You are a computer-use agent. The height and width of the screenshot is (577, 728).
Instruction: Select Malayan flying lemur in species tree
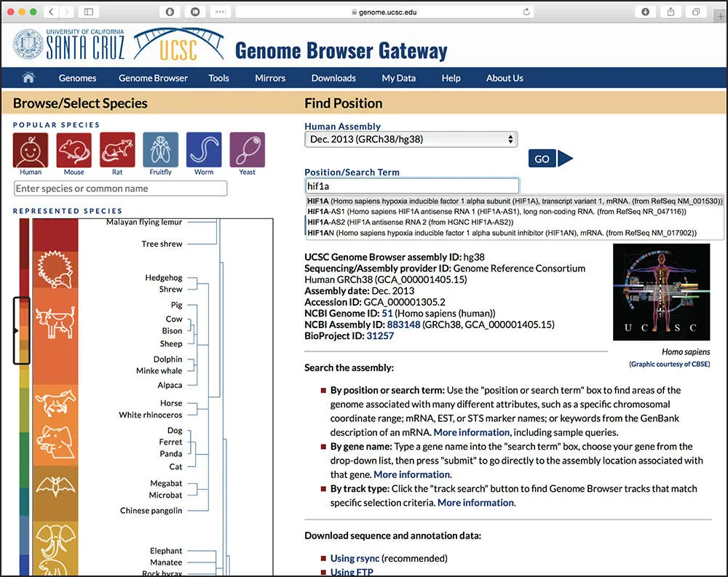tap(144, 222)
